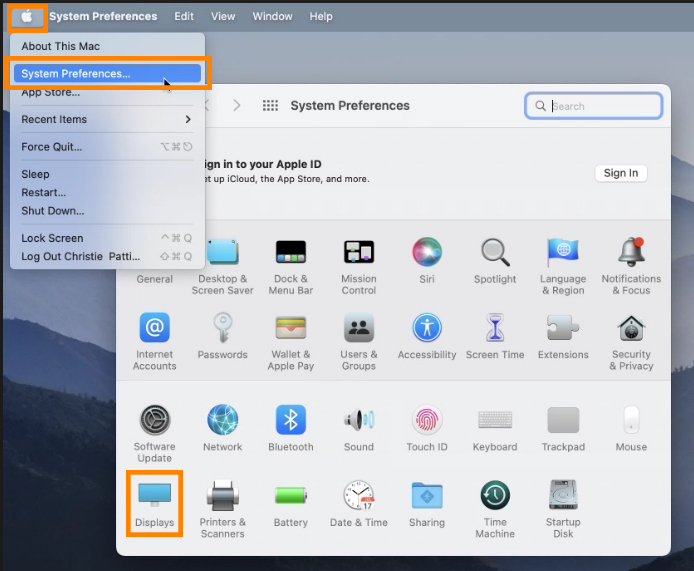694x571 pixels.
Task: Open Language & Region preferences
Action: (563, 266)
